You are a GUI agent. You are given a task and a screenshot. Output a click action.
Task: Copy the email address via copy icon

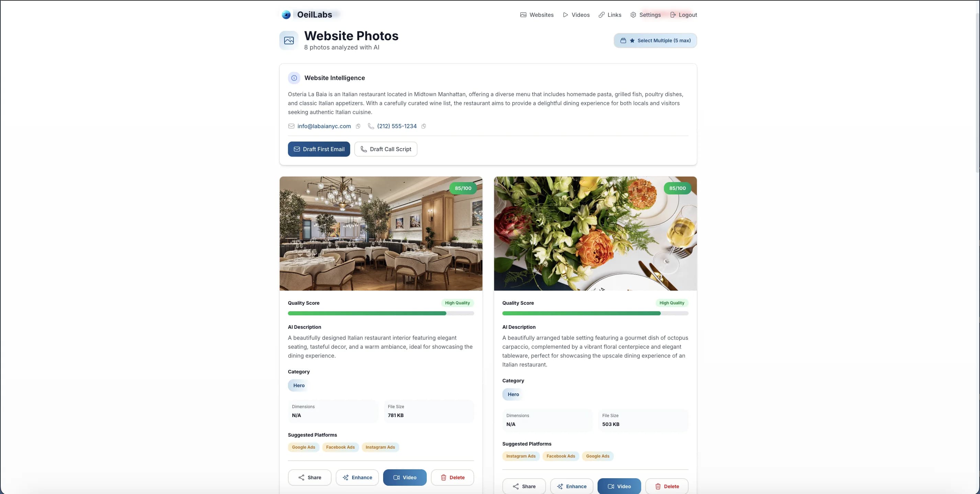(x=358, y=126)
